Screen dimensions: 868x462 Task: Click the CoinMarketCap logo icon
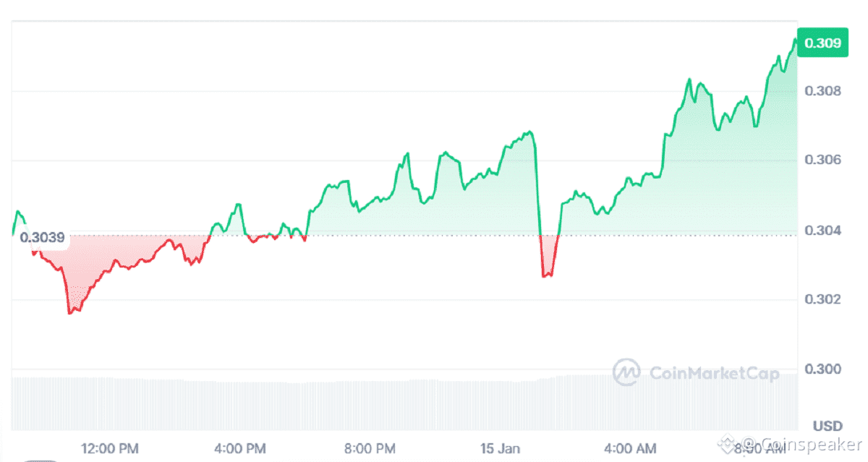pyautogui.click(x=626, y=372)
